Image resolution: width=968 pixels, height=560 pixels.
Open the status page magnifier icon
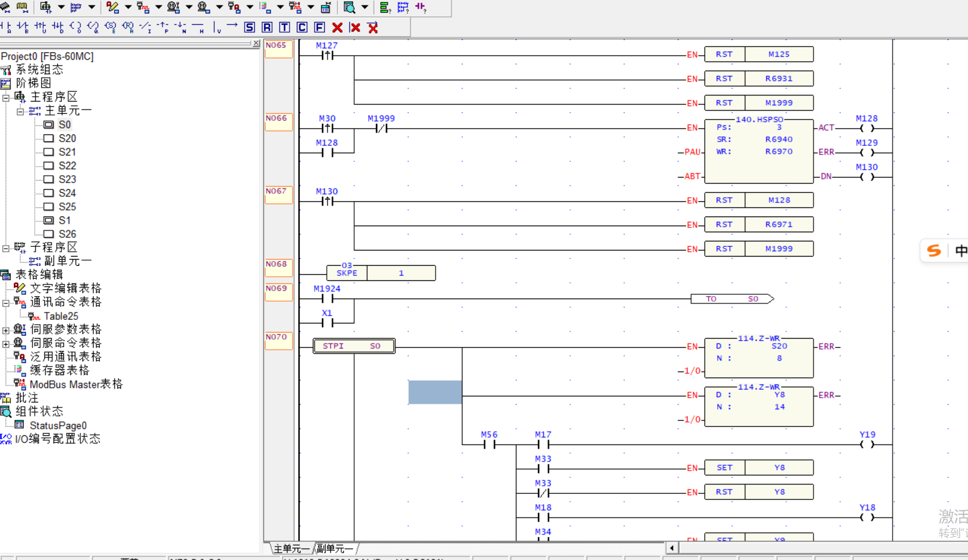pyautogui.click(x=349, y=7)
